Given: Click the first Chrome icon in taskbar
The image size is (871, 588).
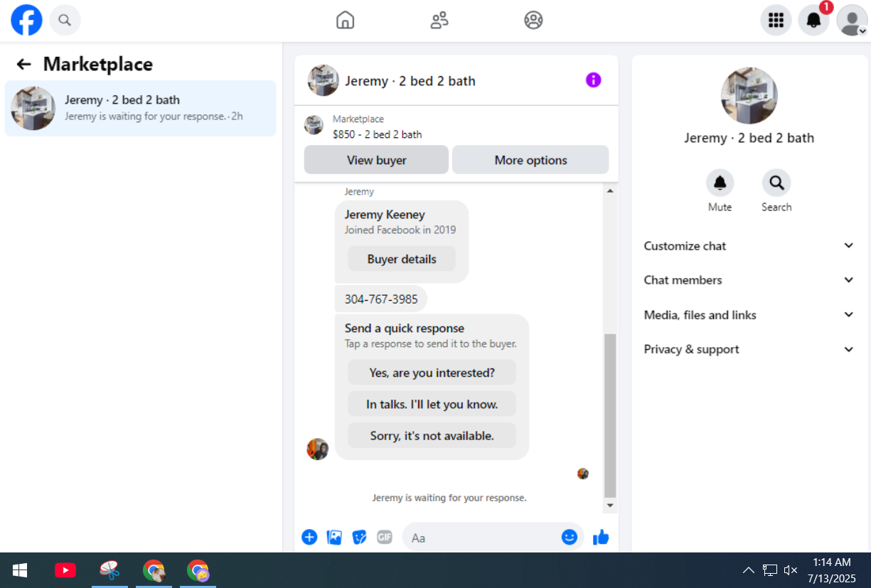Looking at the screenshot, I should (x=154, y=570).
